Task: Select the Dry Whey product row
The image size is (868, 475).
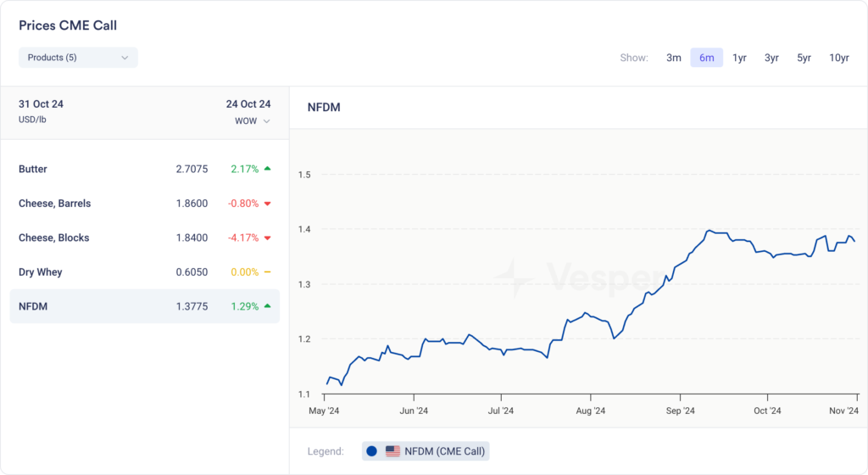Action: tap(144, 272)
